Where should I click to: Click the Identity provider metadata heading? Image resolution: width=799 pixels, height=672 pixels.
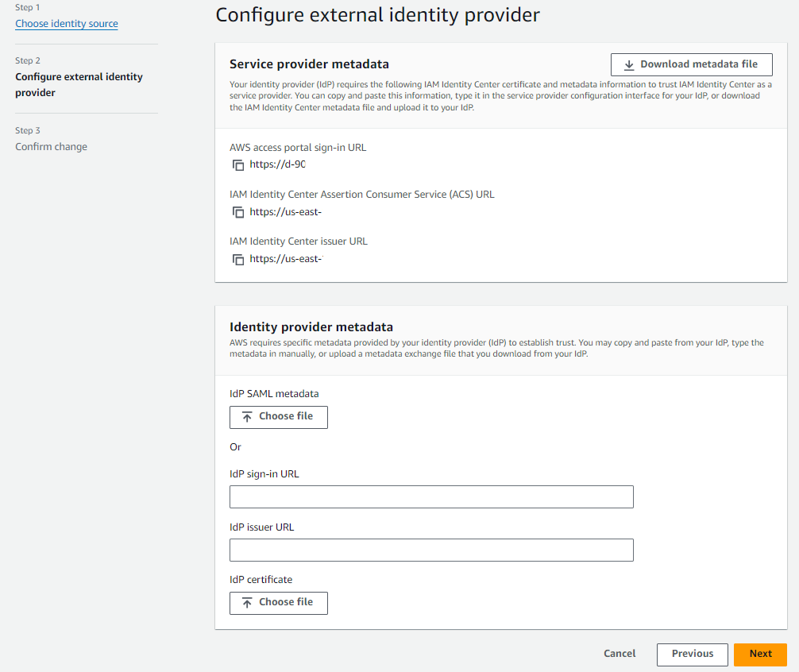(x=311, y=326)
